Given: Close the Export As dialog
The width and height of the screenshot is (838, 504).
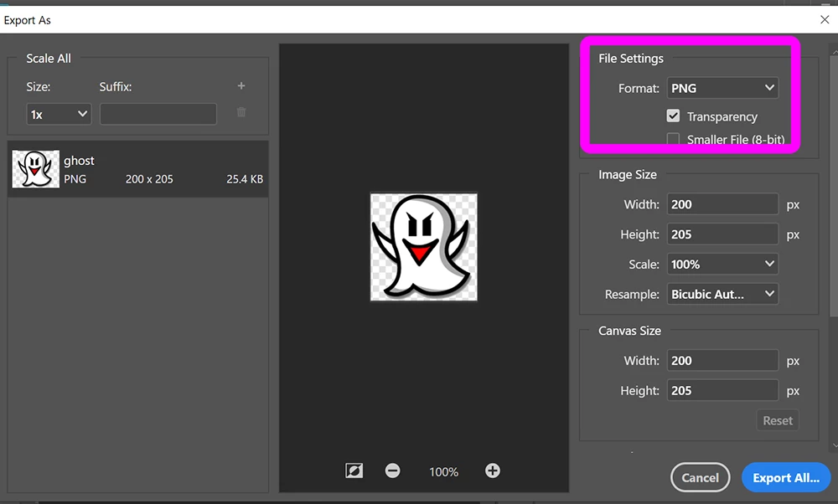Looking at the screenshot, I should click(825, 20).
